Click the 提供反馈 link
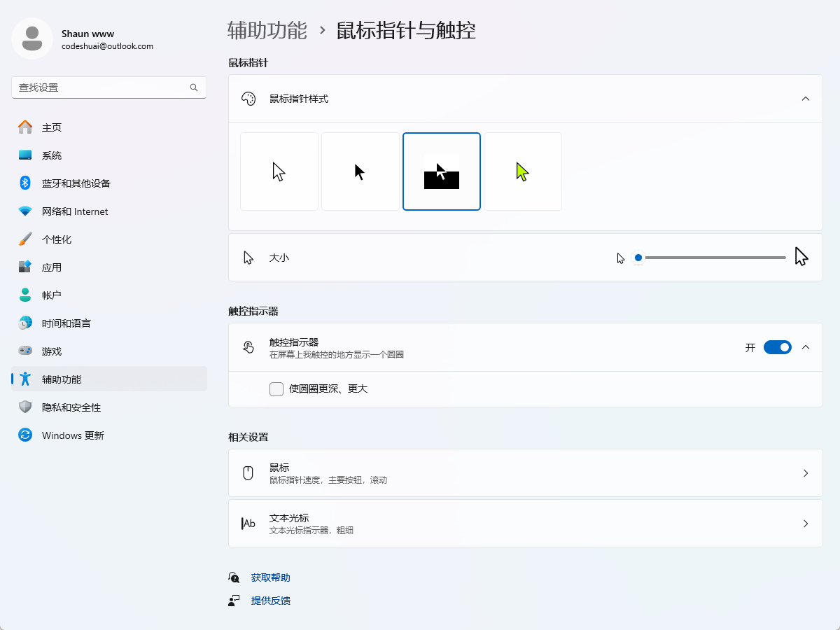 click(270, 600)
